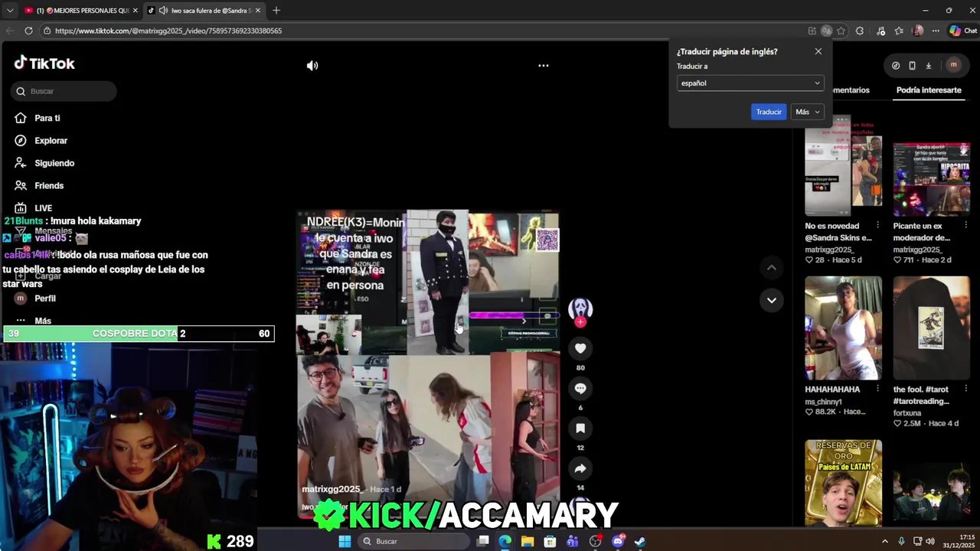Expand the Más sidebar menu
Screen dimensions: 980x551
(42, 321)
